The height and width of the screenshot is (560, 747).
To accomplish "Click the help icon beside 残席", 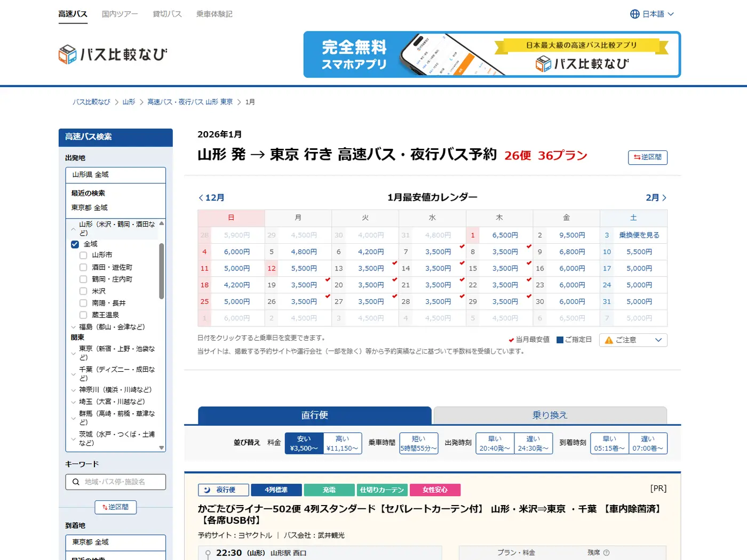I will coord(606,553).
